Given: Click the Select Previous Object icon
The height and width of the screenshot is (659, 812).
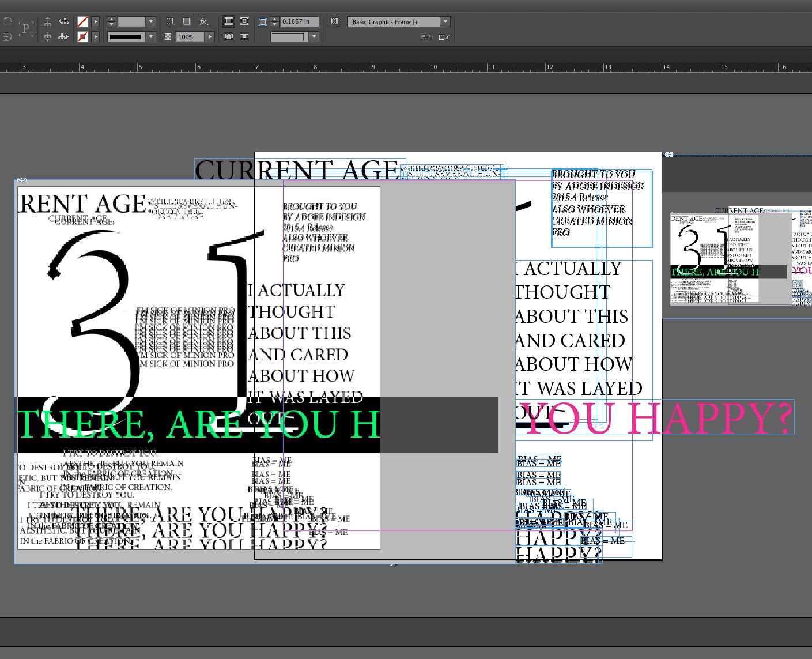Looking at the screenshot, I should point(63,22).
